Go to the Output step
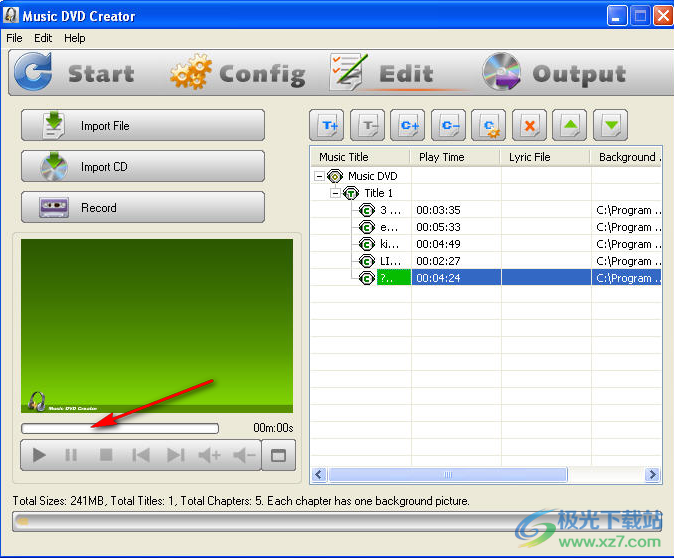674x558 pixels. point(554,72)
